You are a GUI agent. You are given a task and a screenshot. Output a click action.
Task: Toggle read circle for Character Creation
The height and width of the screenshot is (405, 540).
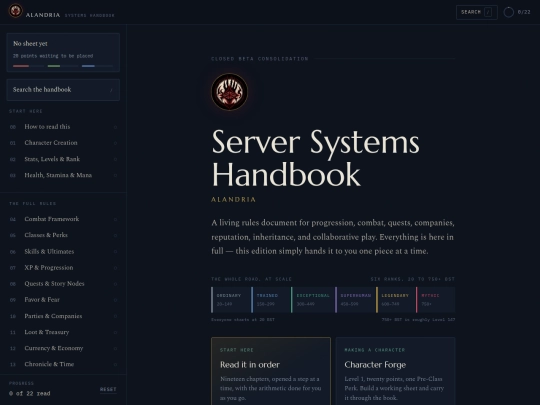tap(115, 143)
